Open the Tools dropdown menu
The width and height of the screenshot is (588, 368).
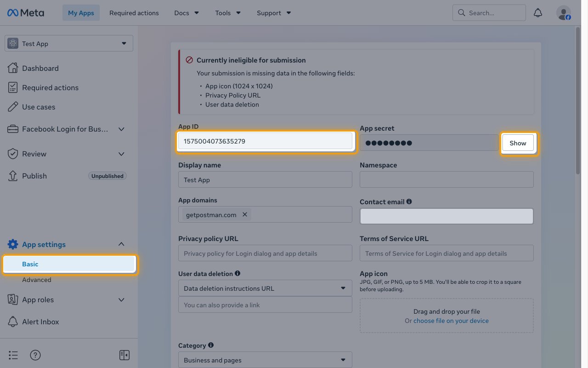(x=228, y=13)
